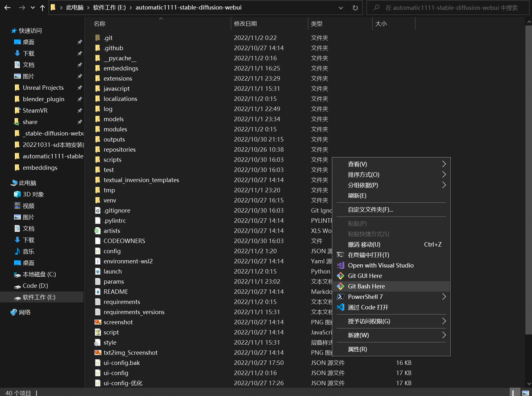Switch to details view button in status bar
532x396 pixels.
515,392
